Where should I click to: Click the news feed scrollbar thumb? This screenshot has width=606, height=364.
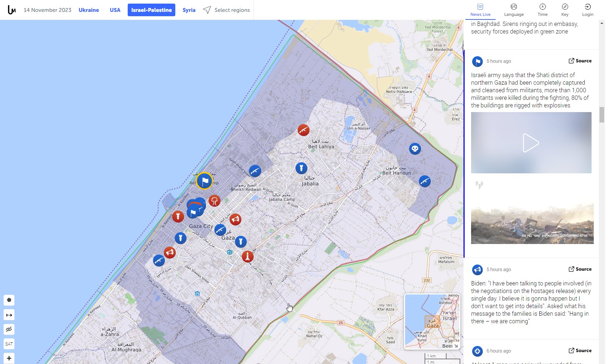click(602, 115)
